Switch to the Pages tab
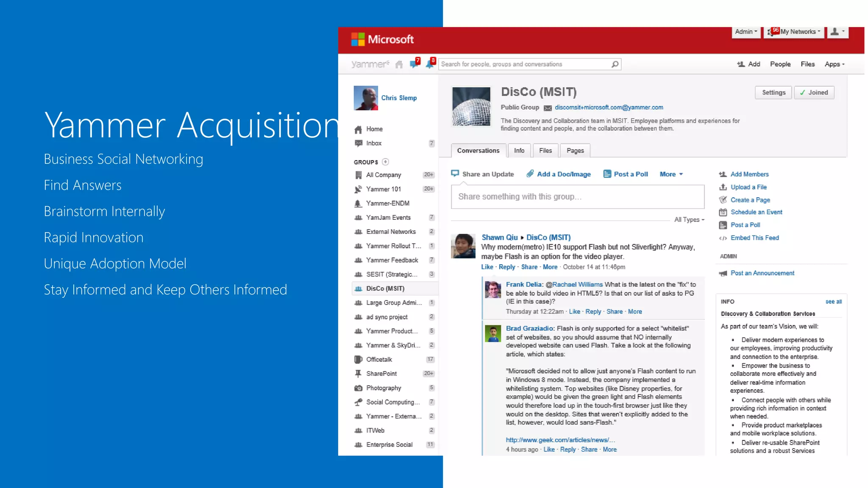This screenshot has height=488, width=868. [575, 150]
